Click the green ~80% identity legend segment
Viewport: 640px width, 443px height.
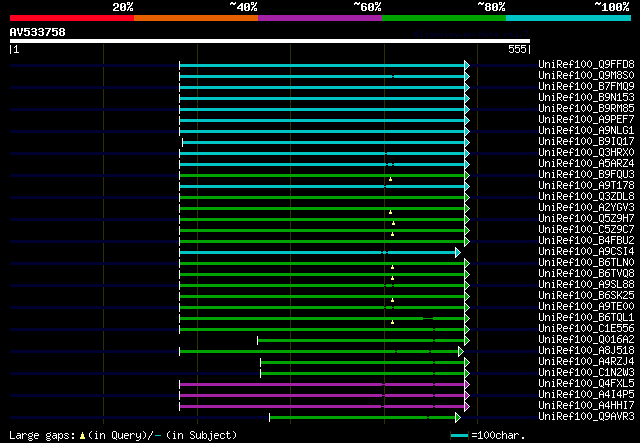pyautogui.click(x=444, y=18)
